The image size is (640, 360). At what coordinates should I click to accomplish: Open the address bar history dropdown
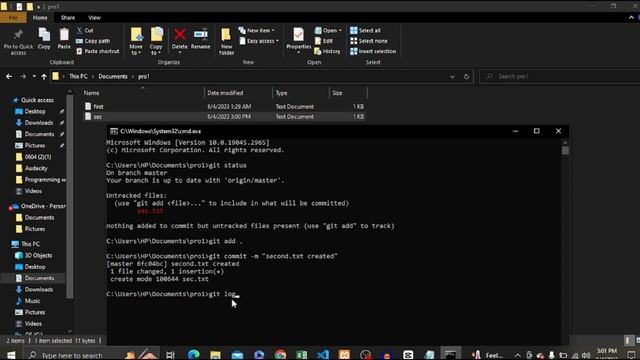(x=452, y=76)
